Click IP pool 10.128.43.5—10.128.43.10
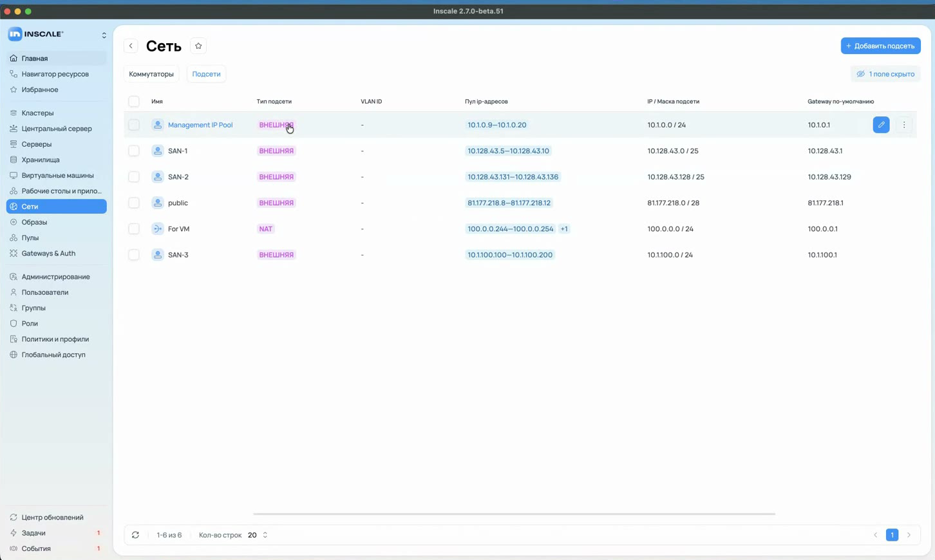 (508, 151)
